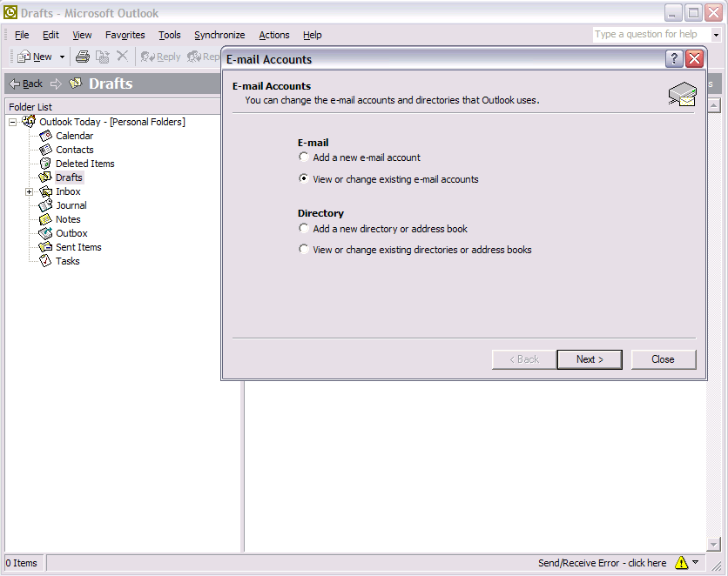The height and width of the screenshot is (576, 728).
Task: Collapse the Outlook Today Personal Folders tree
Action: coord(12,122)
